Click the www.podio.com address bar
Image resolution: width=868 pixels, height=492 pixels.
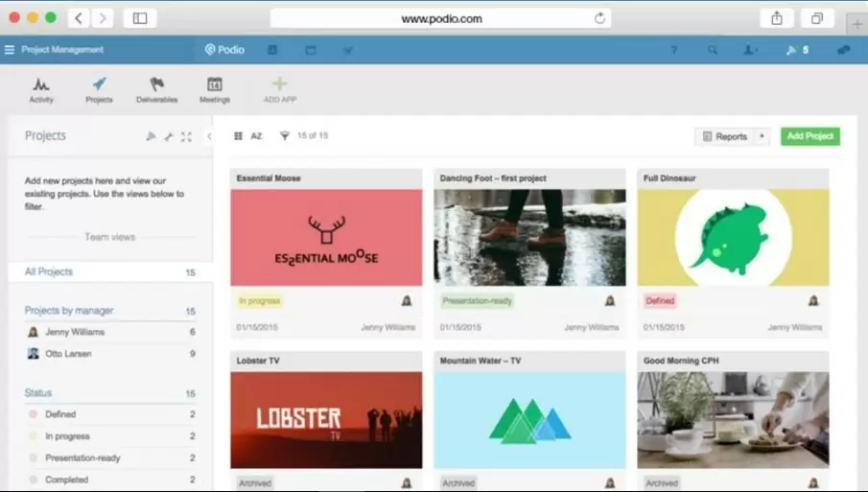click(x=441, y=19)
